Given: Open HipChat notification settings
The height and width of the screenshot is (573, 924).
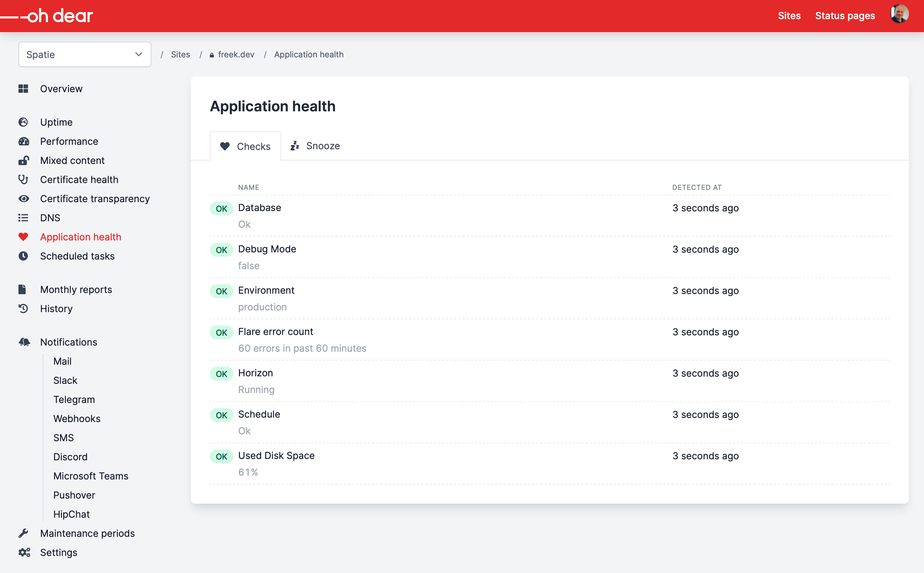Looking at the screenshot, I should pos(72,514).
